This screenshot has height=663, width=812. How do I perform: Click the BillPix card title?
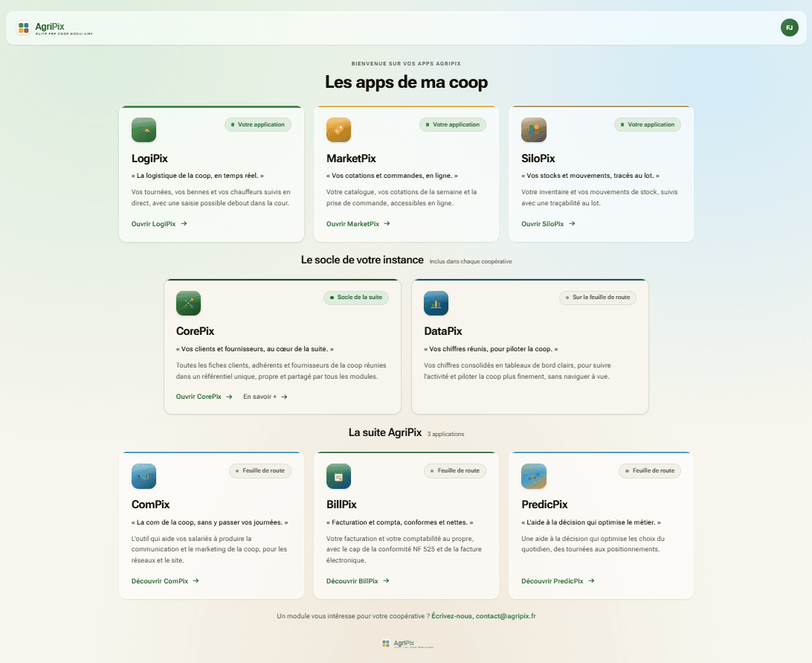coord(341,505)
